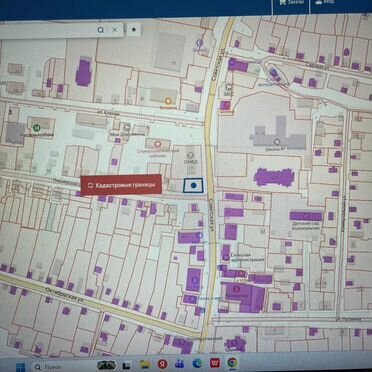Click the Советская ул. label near highlighted parcel
The width and height of the screenshot is (372, 372).
coord(212,216)
